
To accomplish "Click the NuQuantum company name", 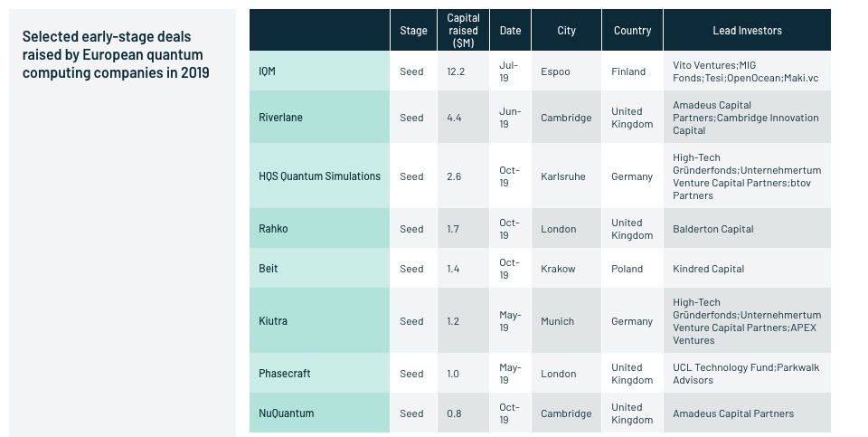I will click(287, 413).
